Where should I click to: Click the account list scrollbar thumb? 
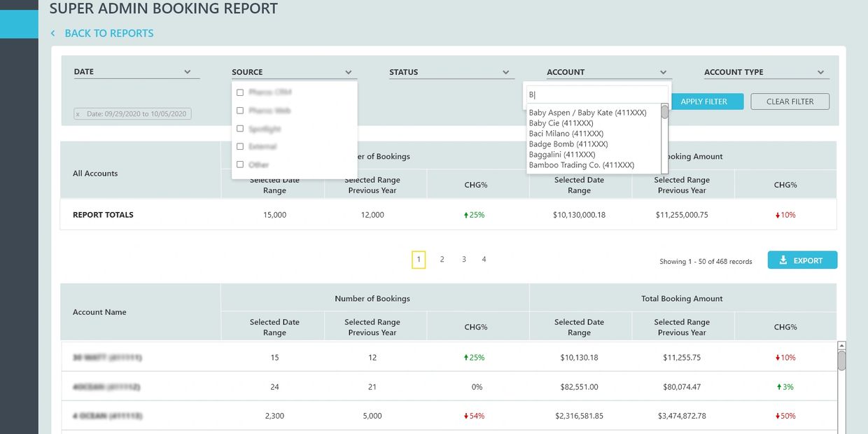point(664,113)
